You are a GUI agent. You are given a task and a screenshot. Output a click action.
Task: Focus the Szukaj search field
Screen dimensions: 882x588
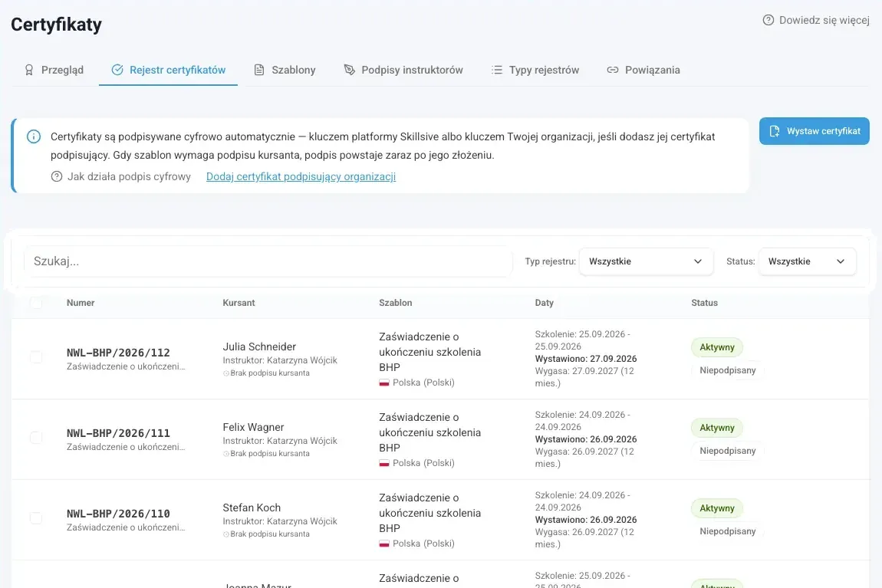268,261
